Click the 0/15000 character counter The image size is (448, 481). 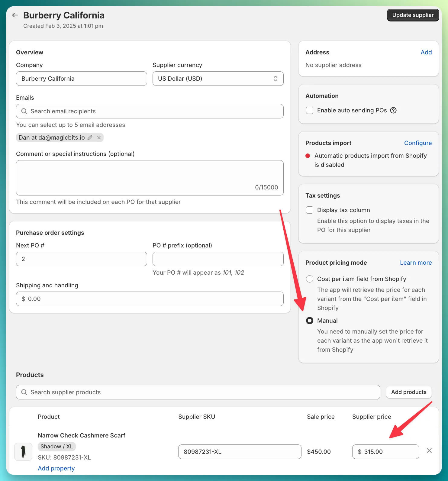[266, 187]
